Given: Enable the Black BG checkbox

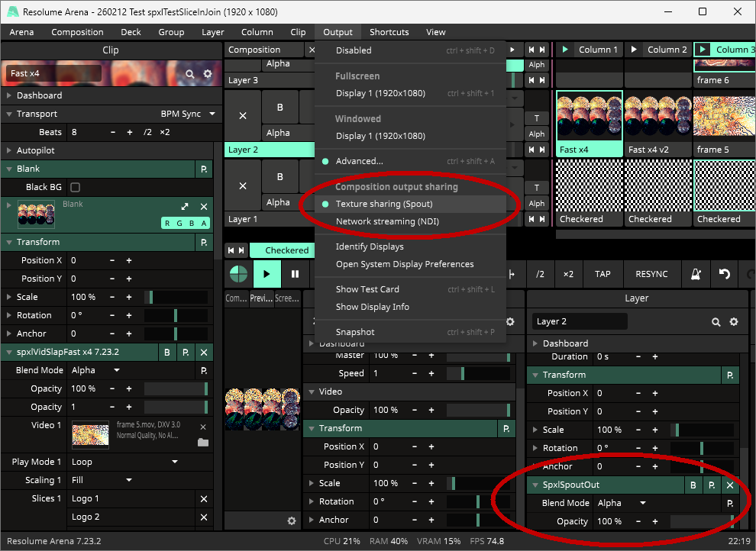Looking at the screenshot, I should tap(75, 187).
